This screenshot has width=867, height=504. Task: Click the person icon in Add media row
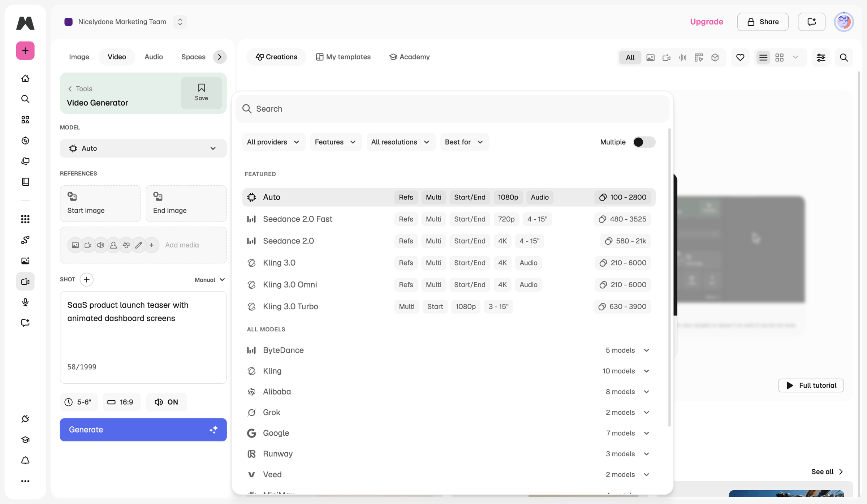tap(113, 245)
